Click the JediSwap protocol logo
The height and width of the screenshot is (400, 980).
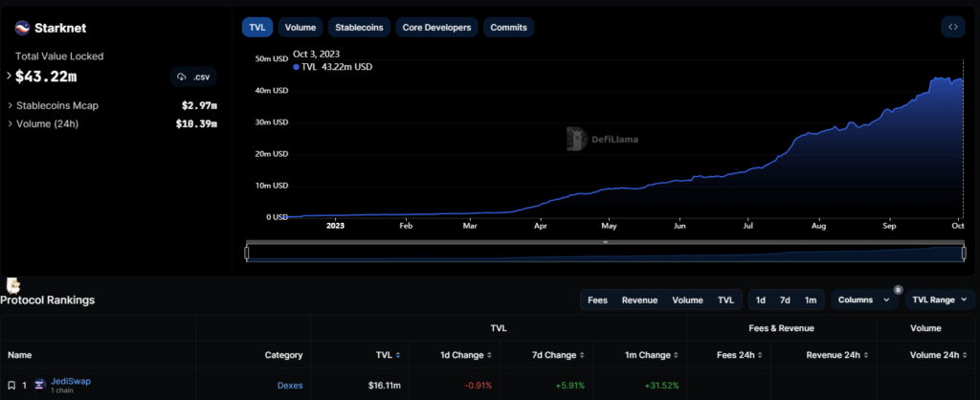coord(40,384)
